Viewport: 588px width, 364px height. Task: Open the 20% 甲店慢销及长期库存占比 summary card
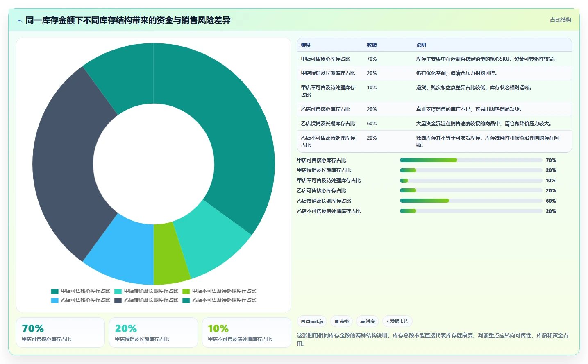click(153, 332)
